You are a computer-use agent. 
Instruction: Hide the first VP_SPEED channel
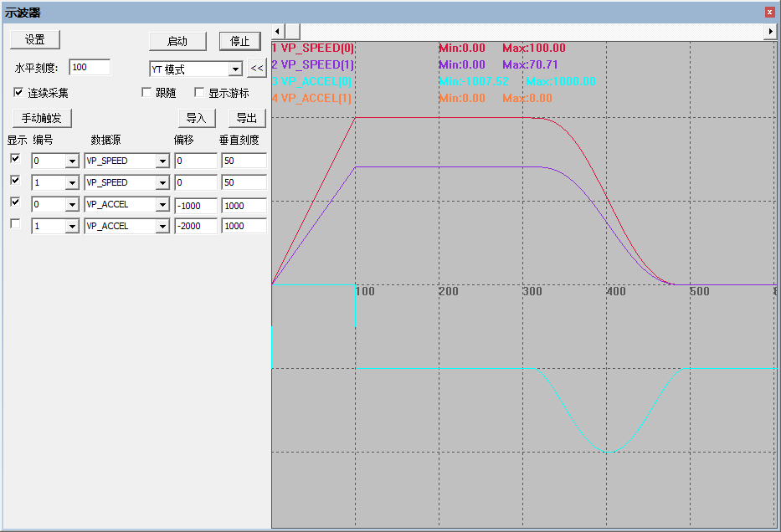point(14,161)
